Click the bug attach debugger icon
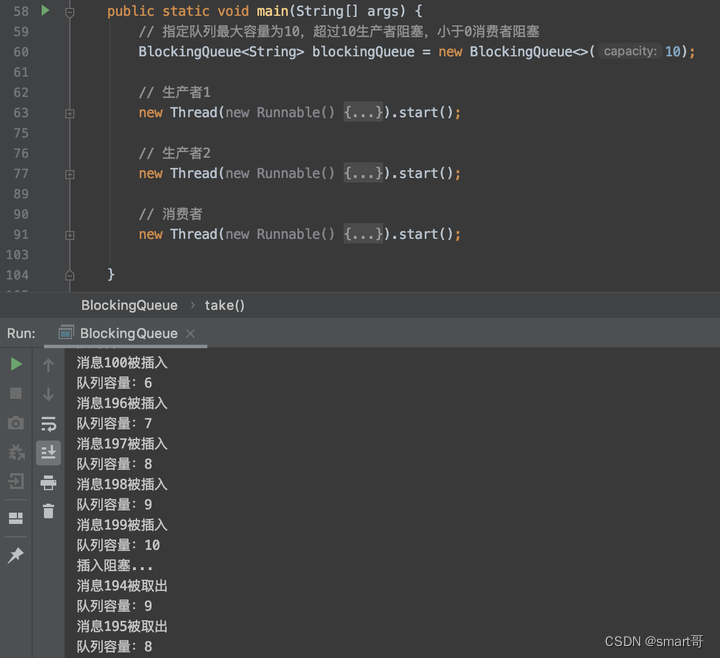 tap(17, 452)
